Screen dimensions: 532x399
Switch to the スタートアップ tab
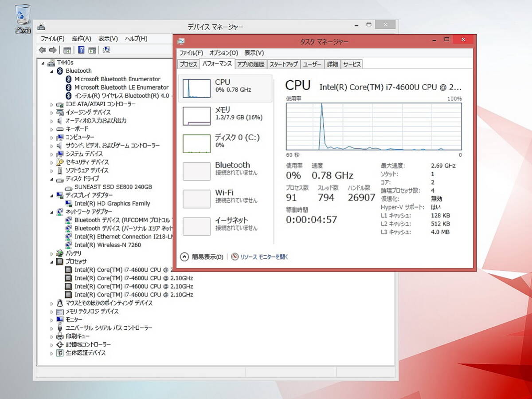click(x=284, y=64)
